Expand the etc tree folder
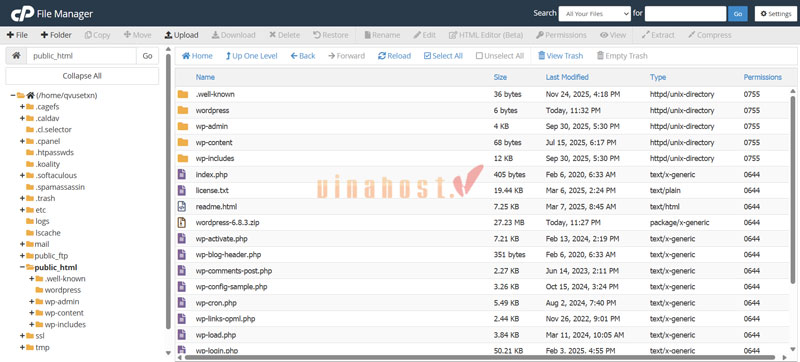Image resolution: width=800 pixels, height=362 pixels. pos(22,210)
